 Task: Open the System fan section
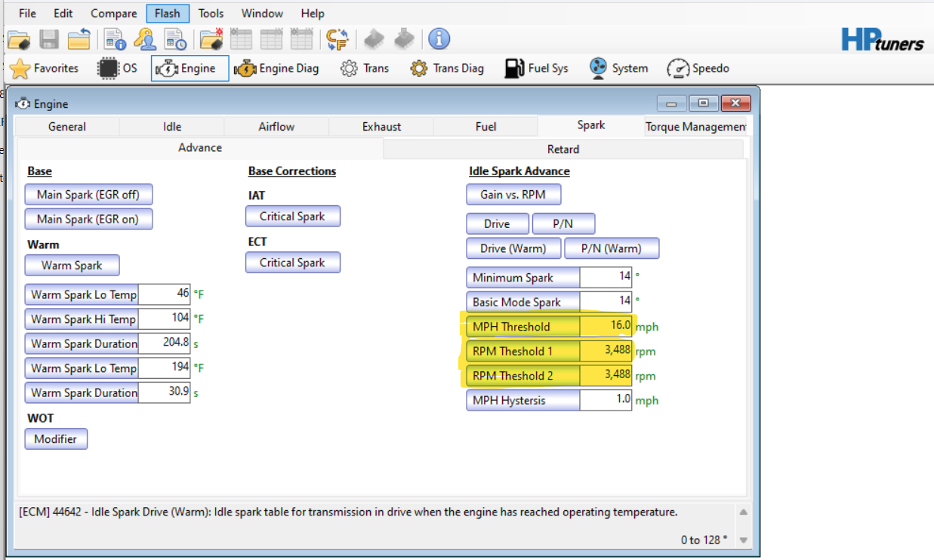click(618, 69)
